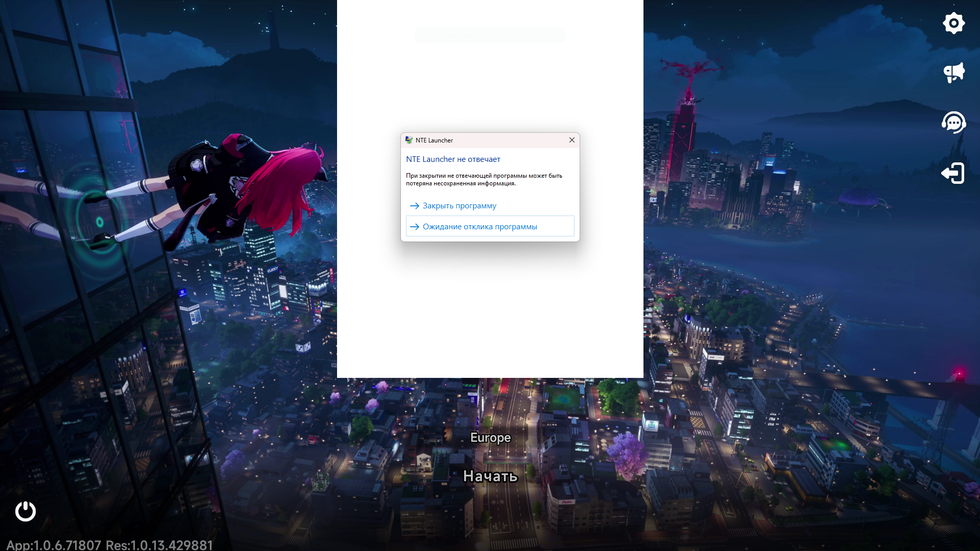The height and width of the screenshot is (551, 980).
Task: Click NTE Launcher icon in dialog title
Action: (x=409, y=140)
